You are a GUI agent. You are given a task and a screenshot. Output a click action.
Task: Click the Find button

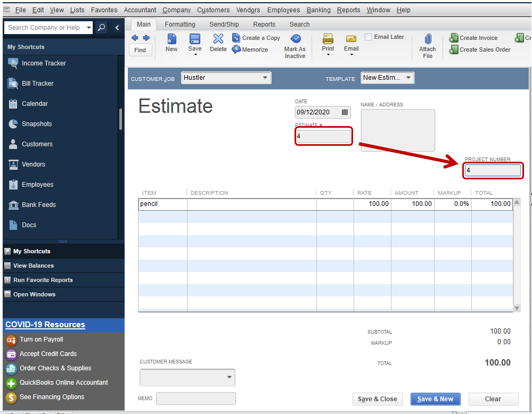[140, 50]
